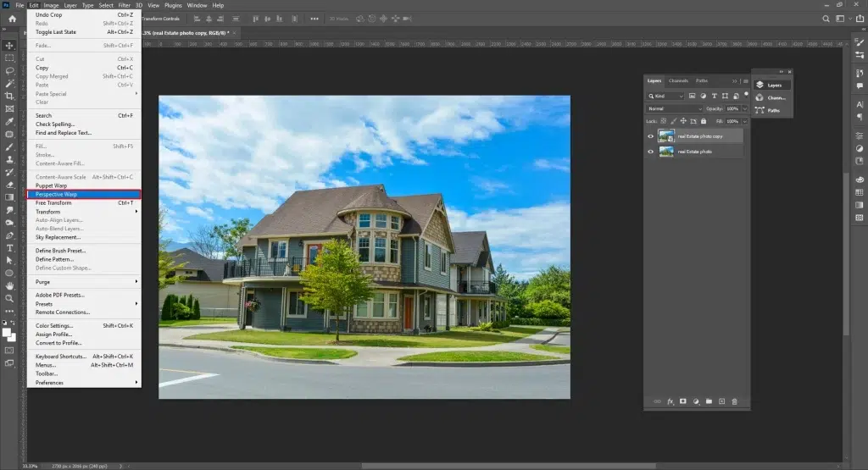Screen dimensions: 868x470
Task: Create a new group folder icon
Action: pos(709,401)
